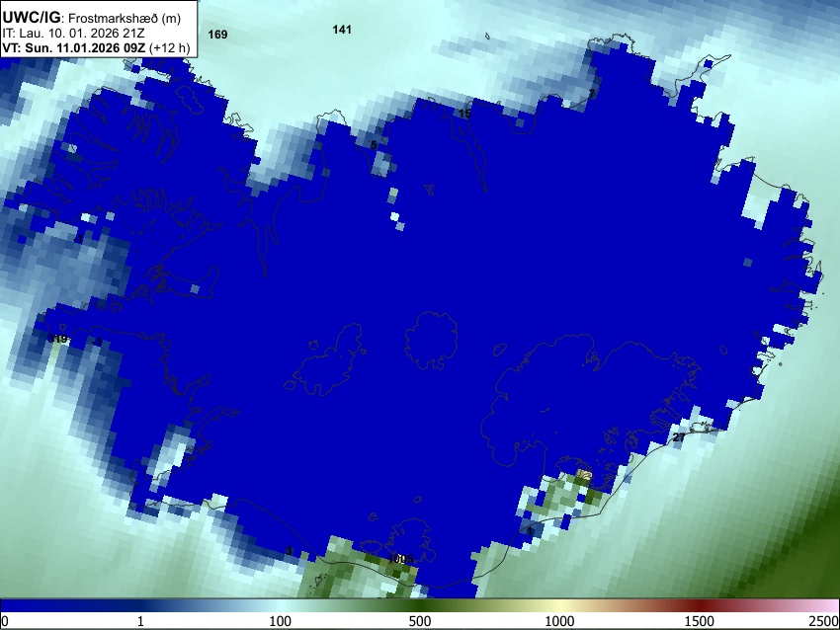Click the 1095 value on the map
This screenshot has height=630, width=840.
[x=400, y=559]
